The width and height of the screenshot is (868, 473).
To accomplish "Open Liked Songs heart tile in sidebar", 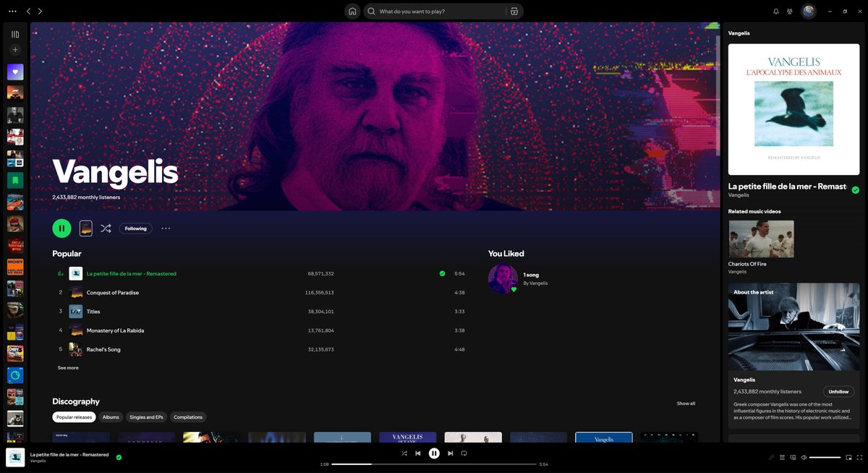I will pyautogui.click(x=15, y=72).
